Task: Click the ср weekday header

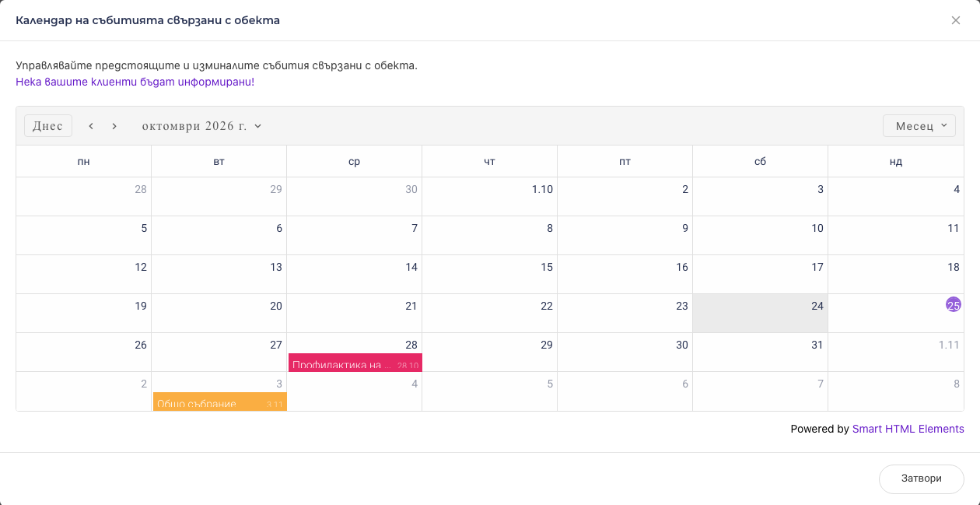Action: pos(355,161)
